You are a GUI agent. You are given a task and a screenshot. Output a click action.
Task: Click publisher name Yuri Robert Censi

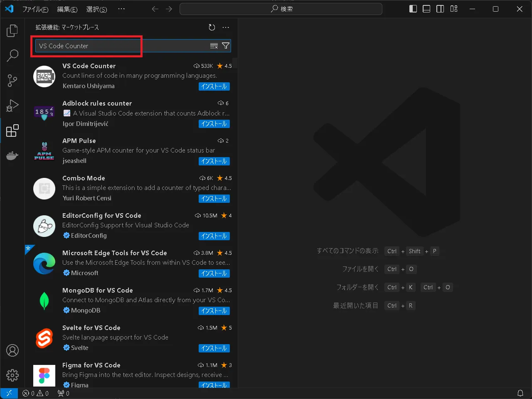click(87, 198)
